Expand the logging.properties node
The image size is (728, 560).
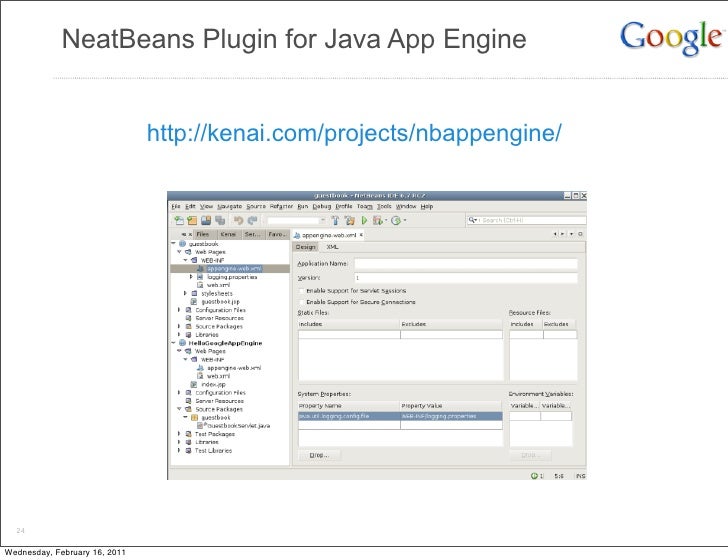pos(191,277)
